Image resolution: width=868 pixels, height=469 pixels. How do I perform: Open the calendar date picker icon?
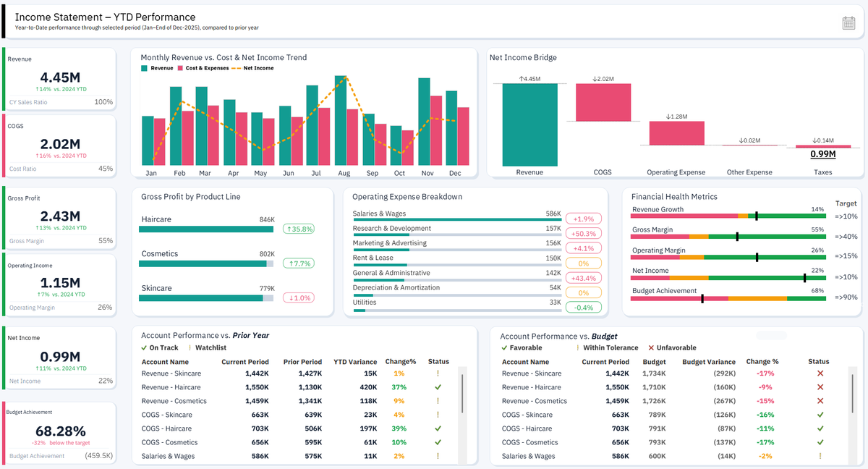point(848,22)
